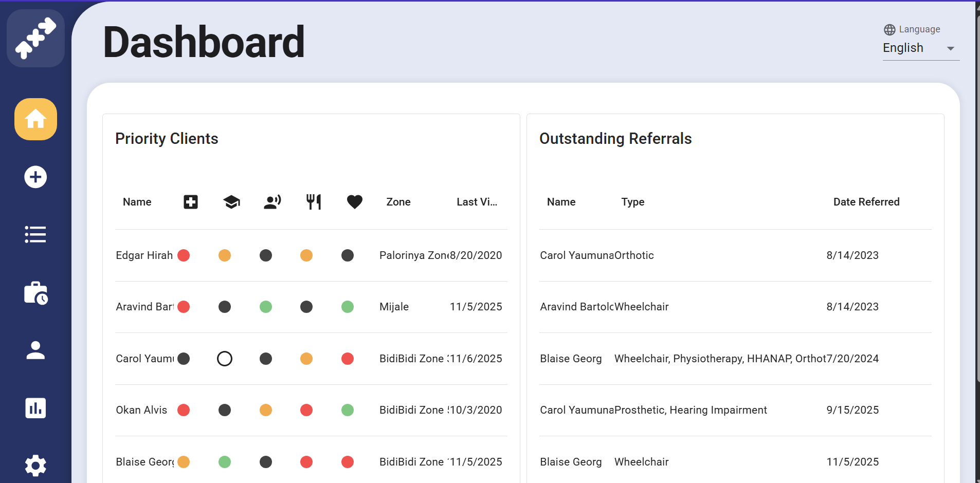Open Carol Yaumuna's Orthotic referral row

[596, 255]
